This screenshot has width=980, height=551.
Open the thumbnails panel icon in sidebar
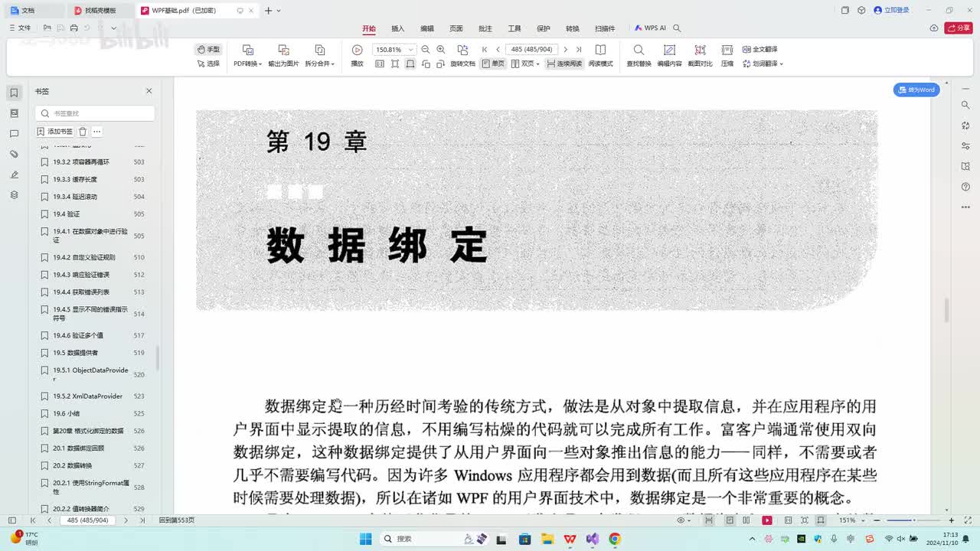coord(14,113)
